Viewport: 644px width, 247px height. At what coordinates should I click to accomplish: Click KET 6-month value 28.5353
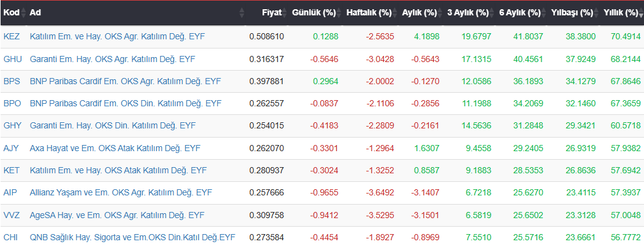(529, 170)
